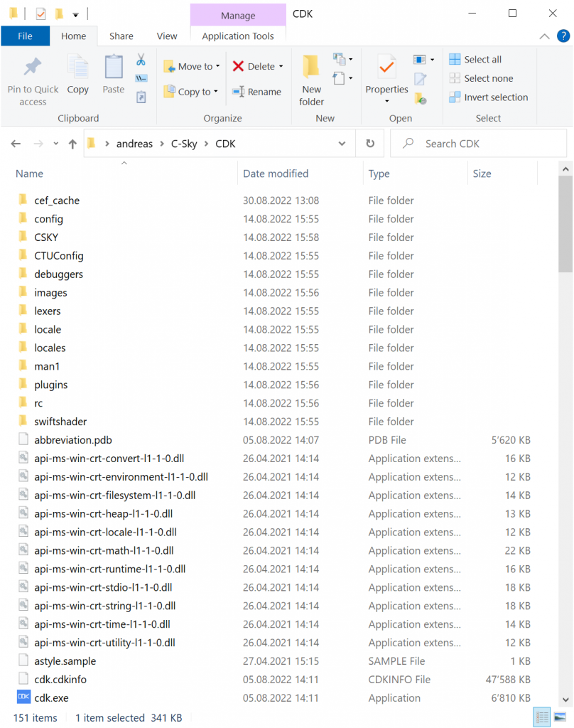Open the File menu
574x728 pixels.
25,36
